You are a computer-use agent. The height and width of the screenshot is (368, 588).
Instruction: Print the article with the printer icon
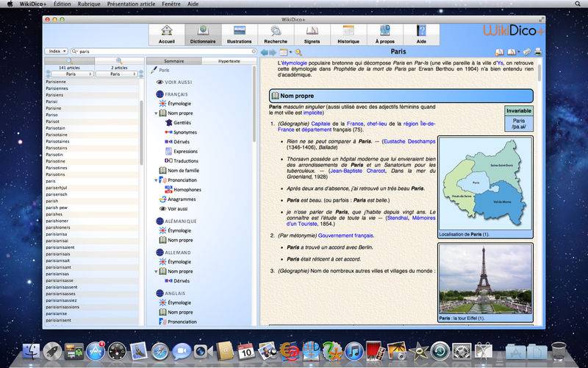click(538, 52)
